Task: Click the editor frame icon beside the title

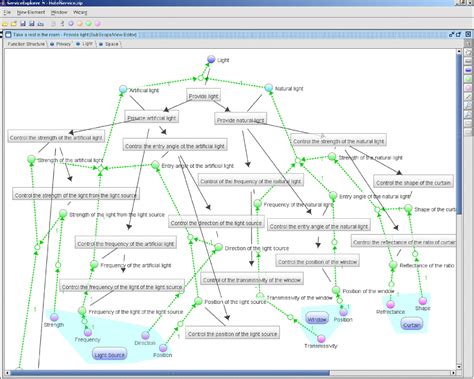Action: coord(8,35)
